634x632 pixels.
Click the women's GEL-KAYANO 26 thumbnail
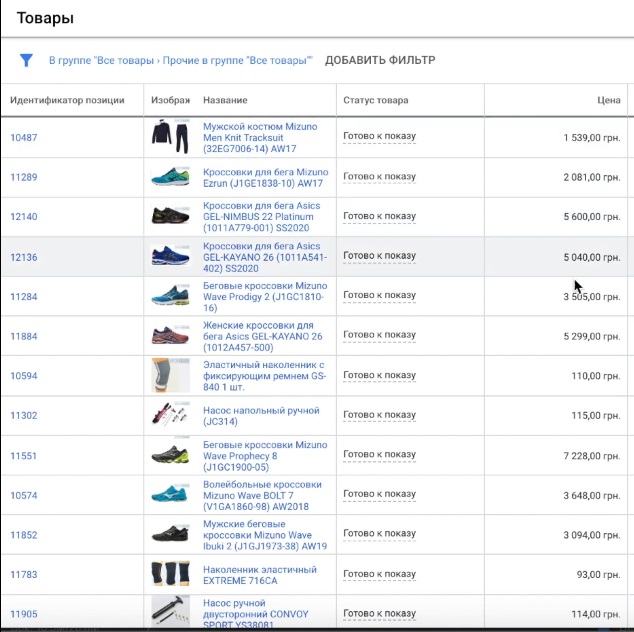170,335
